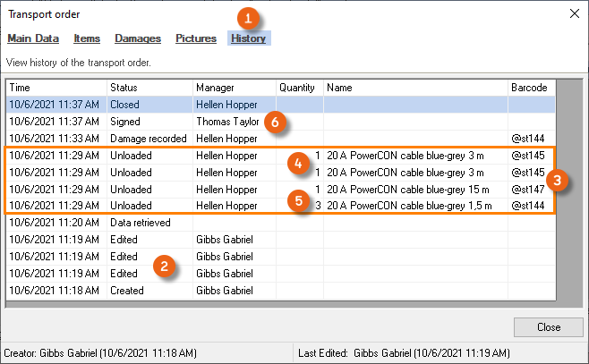Sort by the Status column header
589x364 pixels.
[149, 88]
